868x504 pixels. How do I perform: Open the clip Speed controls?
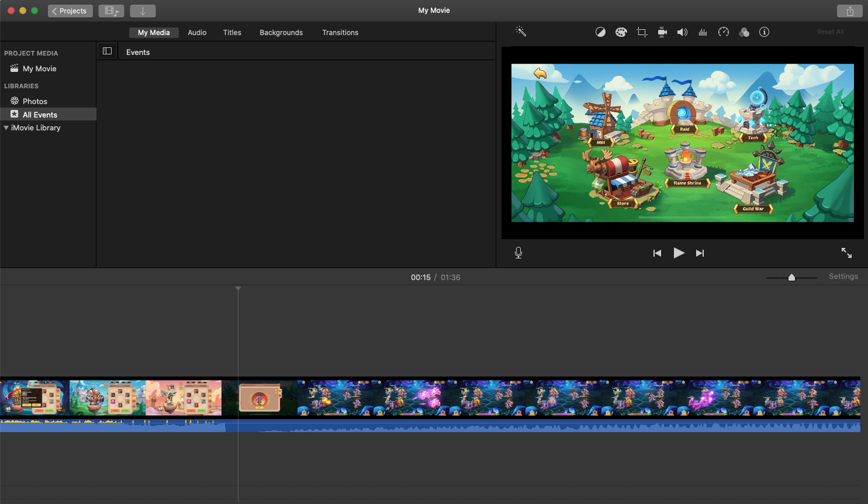tap(723, 32)
